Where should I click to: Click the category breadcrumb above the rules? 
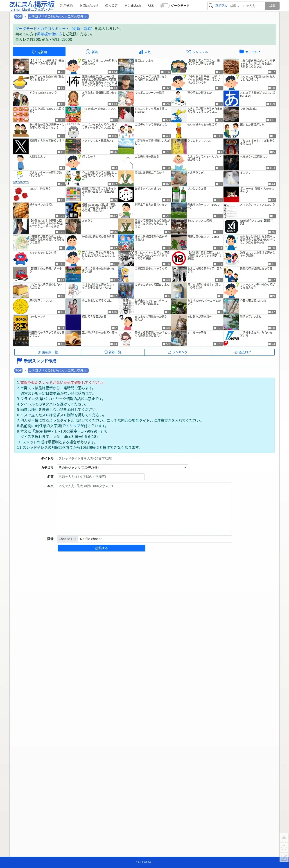click(x=58, y=370)
